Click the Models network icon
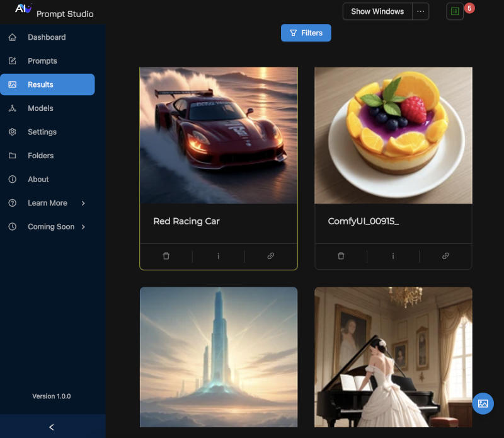This screenshot has height=438, width=504. tap(12, 108)
